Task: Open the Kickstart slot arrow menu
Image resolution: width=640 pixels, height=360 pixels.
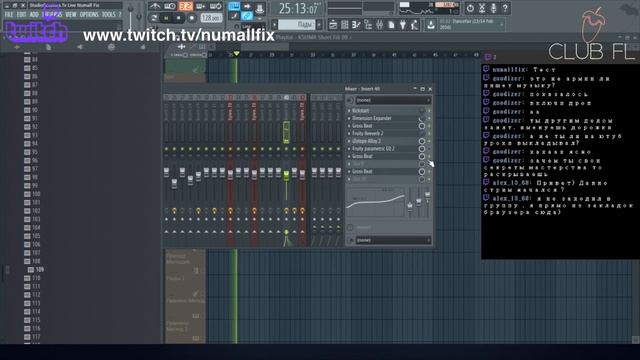Action: click(x=349, y=111)
